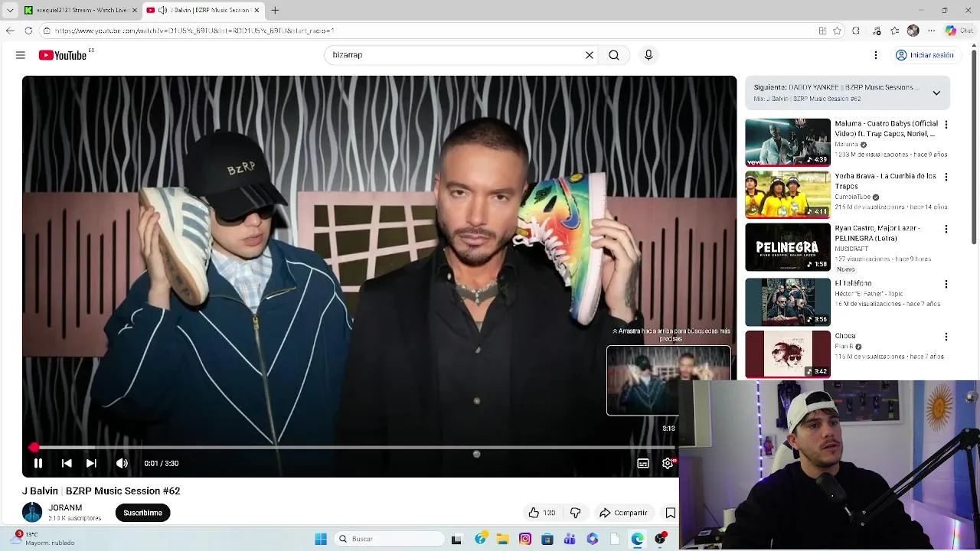The width and height of the screenshot is (980, 551).
Task: Open YouTube settings three-dot menu
Action: [876, 55]
